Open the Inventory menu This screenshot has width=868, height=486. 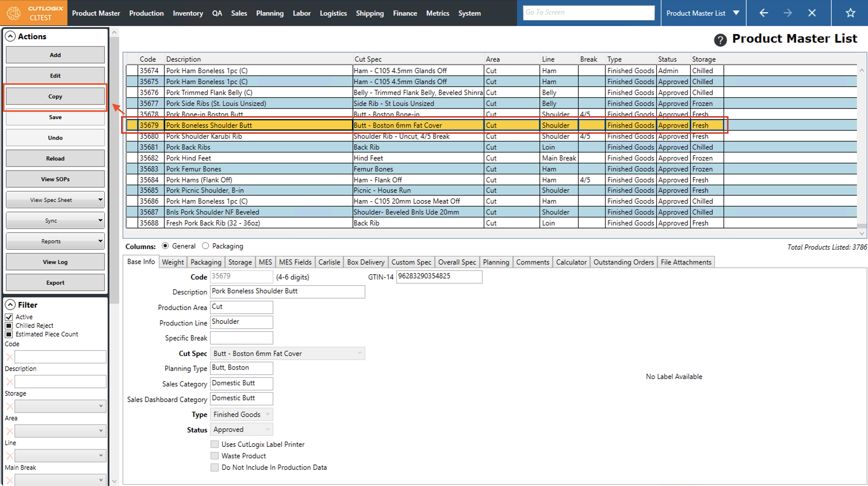188,13
